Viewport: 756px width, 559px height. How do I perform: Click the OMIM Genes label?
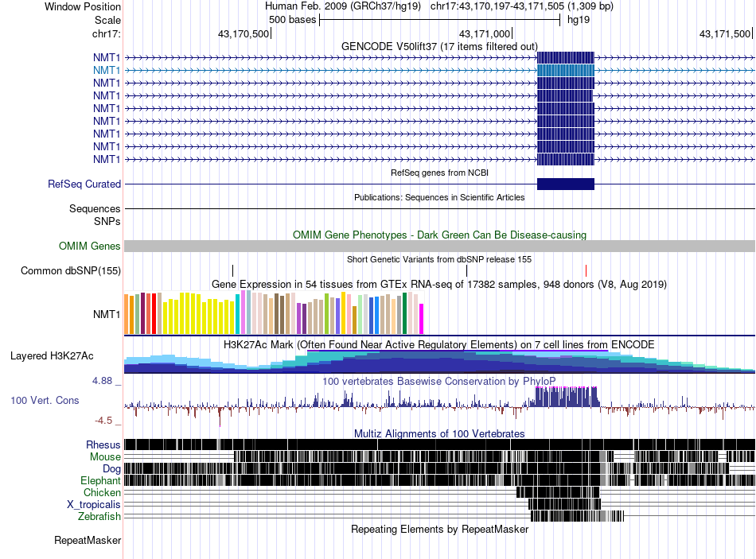click(x=90, y=247)
